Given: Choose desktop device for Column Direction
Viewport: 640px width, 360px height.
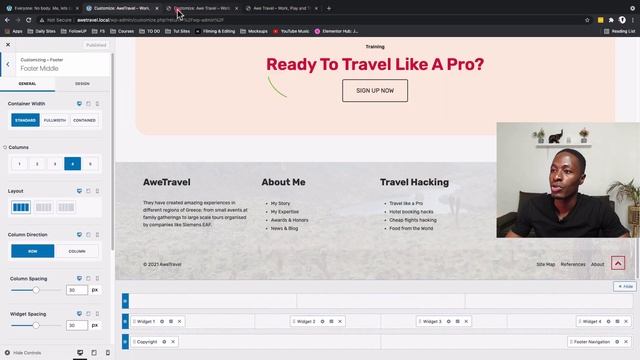Looking at the screenshot, I should [79, 235].
